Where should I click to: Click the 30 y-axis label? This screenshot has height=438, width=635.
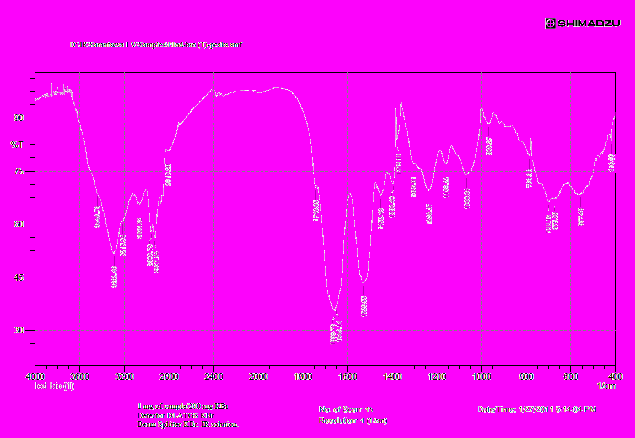20,330
